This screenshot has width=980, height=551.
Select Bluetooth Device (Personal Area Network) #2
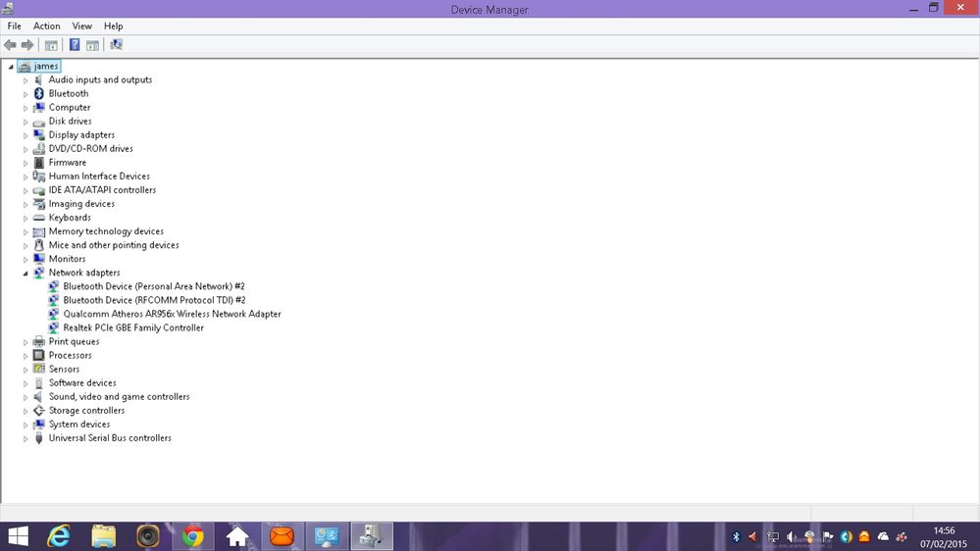154,286
